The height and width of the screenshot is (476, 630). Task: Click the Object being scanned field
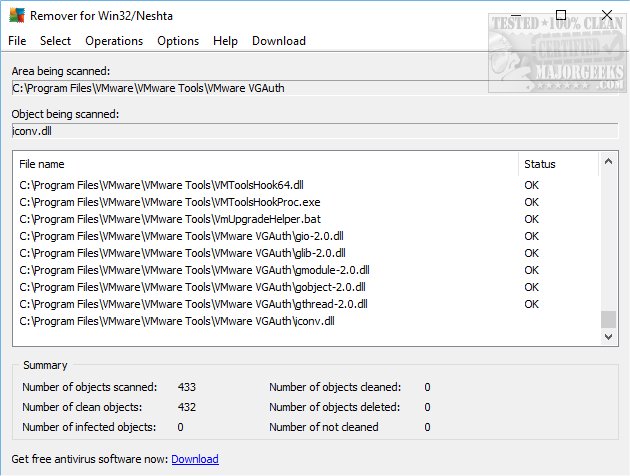pos(313,131)
